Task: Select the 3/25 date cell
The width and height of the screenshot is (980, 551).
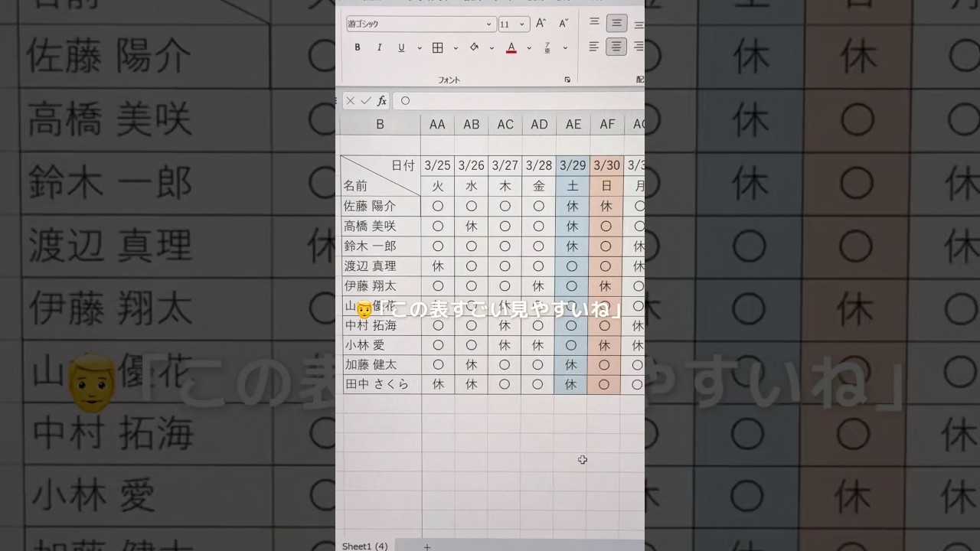Action: [437, 166]
